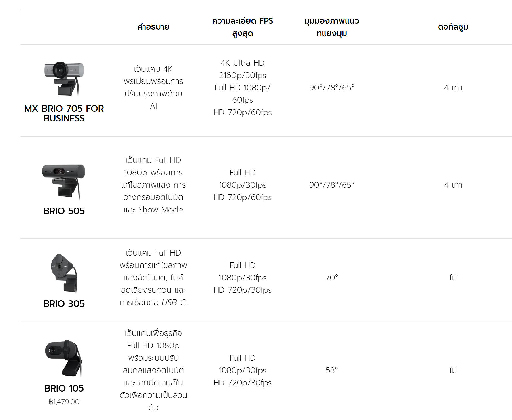Open the BRIO 505 product name link

pyautogui.click(x=64, y=211)
